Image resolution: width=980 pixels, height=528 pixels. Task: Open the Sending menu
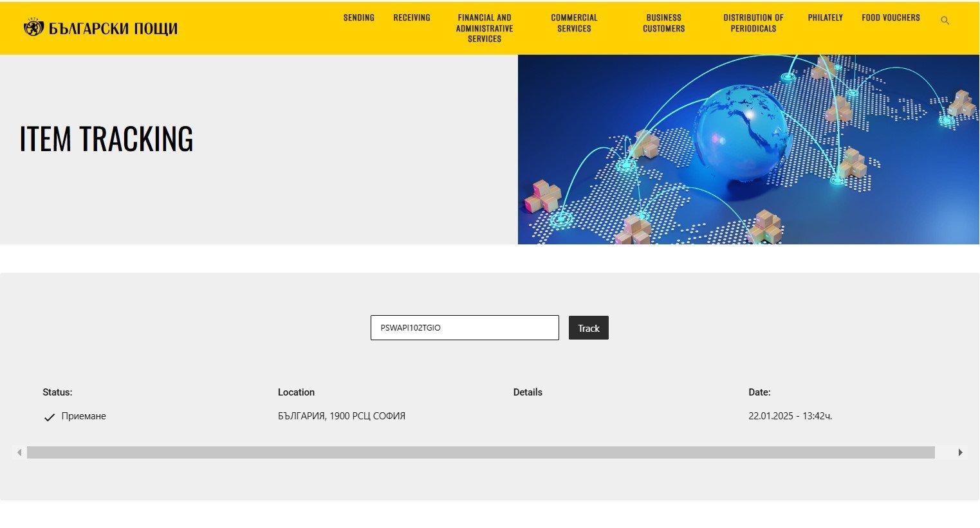point(358,18)
